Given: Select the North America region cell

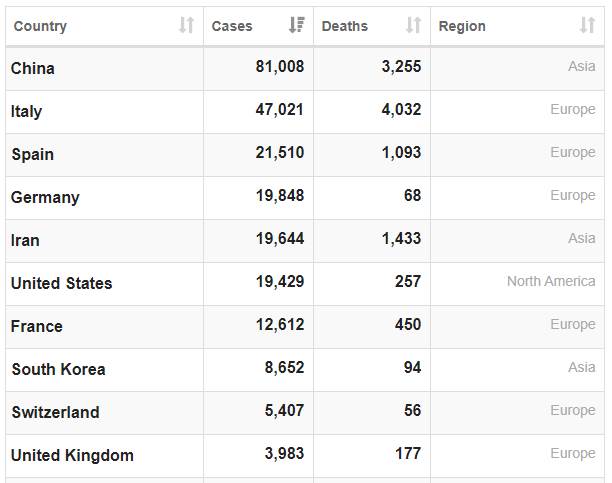Looking at the screenshot, I should coord(550,282).
